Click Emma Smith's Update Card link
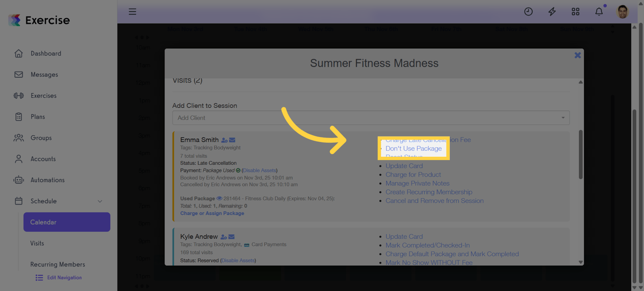Viewport: 644px width, 291px height. [x=404, y=166]
